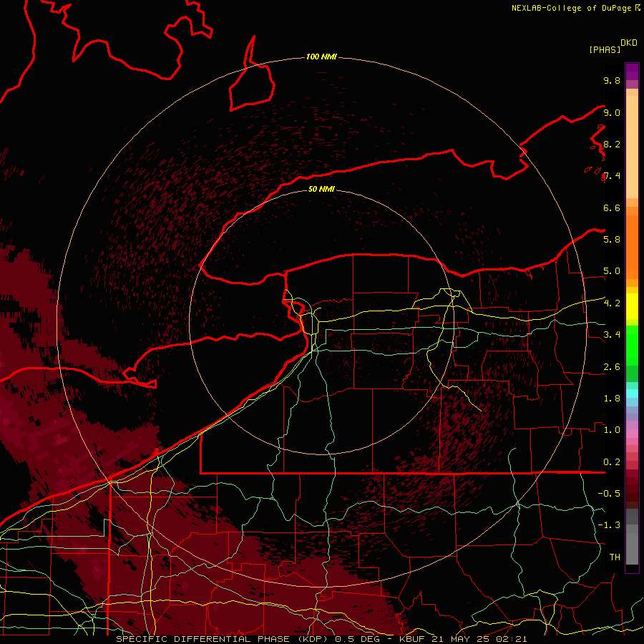Pick the cyan band on the color bar
Image resolution: width=644 pixels, height=644 pixels.
632,394
